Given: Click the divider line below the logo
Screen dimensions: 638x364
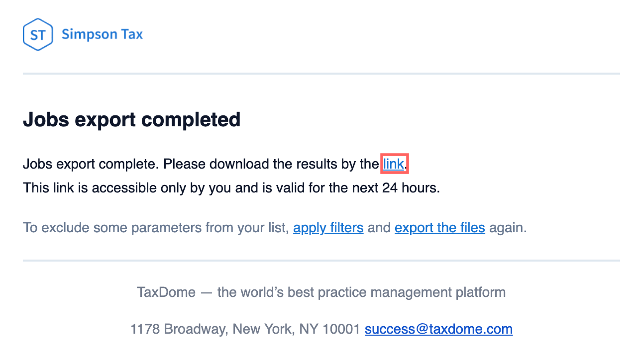Looking at the screenshot, I should pyautogui.click(x=321, y=74).
